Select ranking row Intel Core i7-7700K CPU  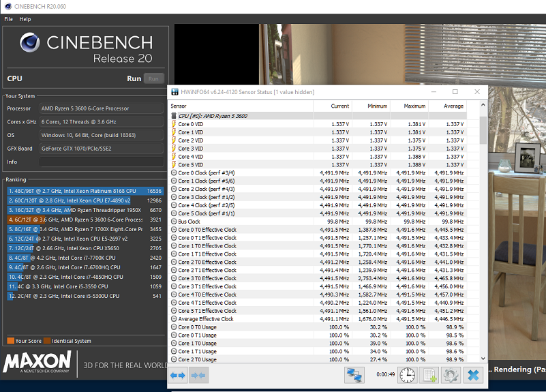point(85,258)
